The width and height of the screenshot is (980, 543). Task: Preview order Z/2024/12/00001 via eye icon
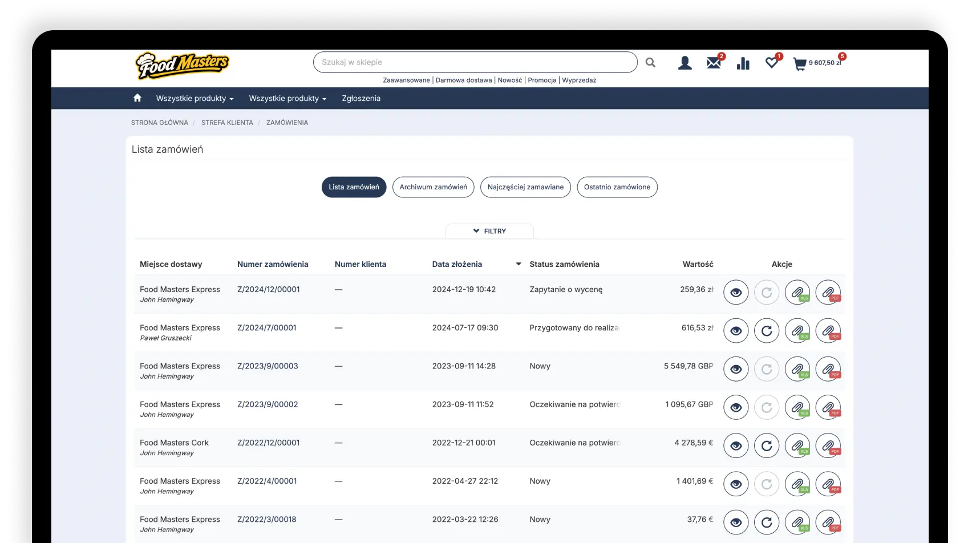pos(735,293)
